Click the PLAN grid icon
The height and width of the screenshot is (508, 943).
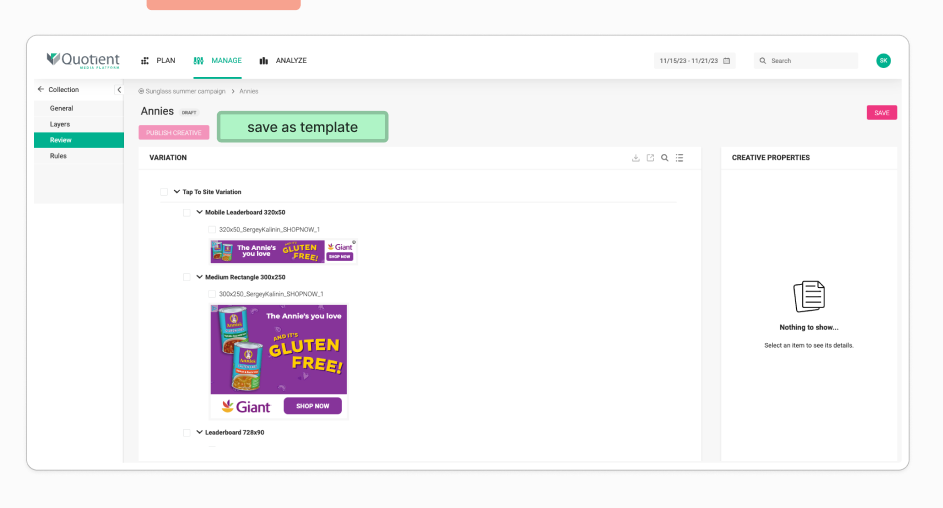pyautogui.click(x=145, y=61)
